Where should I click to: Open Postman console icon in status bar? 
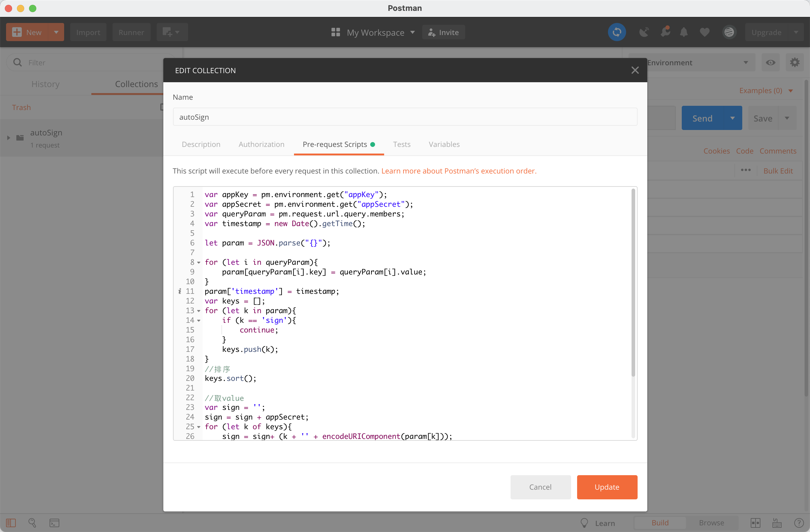coord(54,523)
